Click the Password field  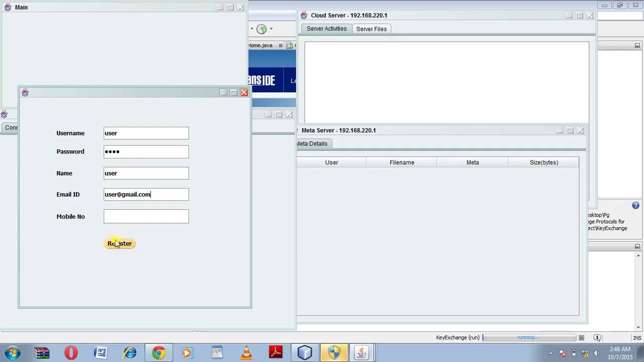(x=146, y=151)
